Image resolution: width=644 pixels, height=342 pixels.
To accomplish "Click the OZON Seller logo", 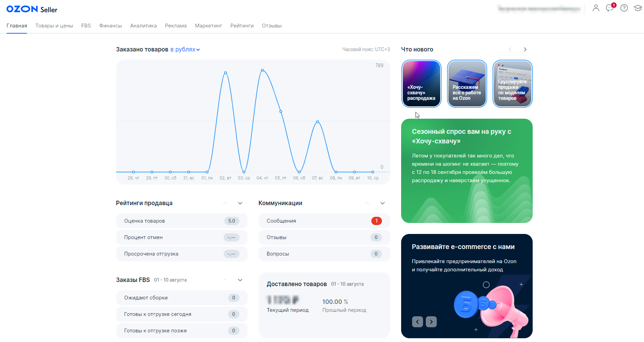I will coord(32,9).
